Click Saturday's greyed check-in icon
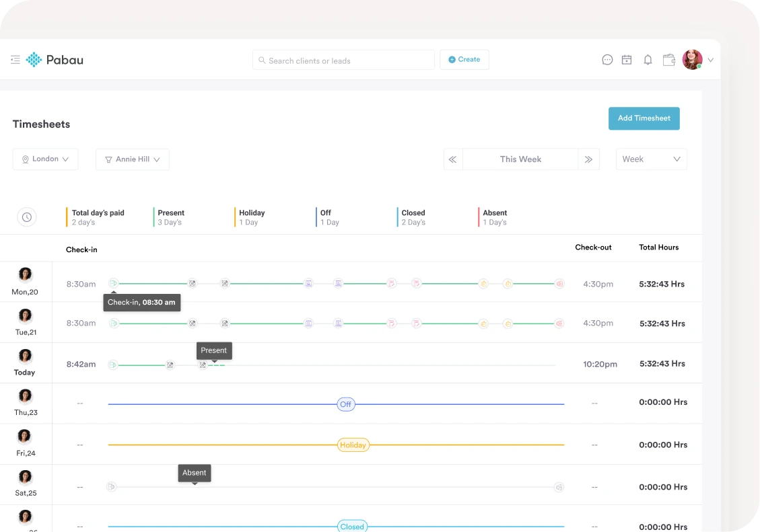Viewport: 760px width, 532px height. pos(112,487)
